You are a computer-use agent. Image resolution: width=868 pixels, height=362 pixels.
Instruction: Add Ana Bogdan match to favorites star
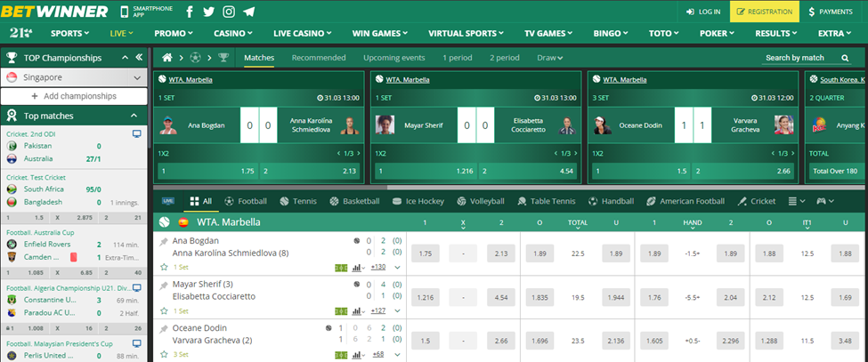pyautogui.click(x=164, y=267)
